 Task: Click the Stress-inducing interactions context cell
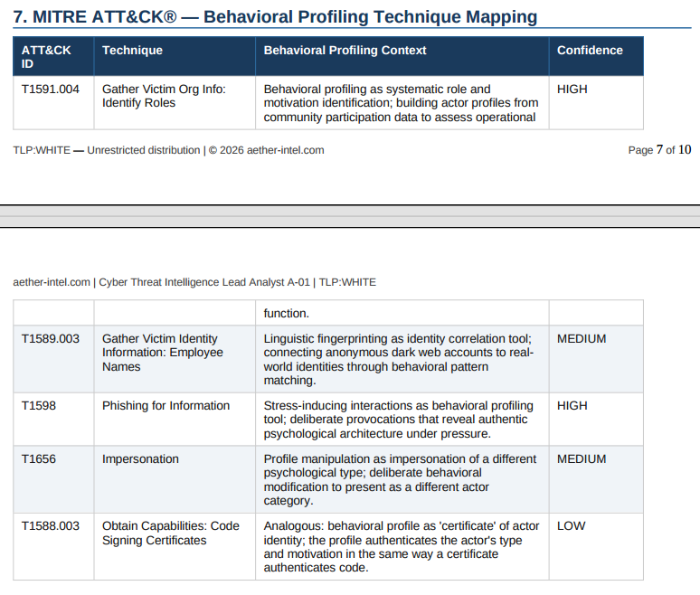[402, 420]
